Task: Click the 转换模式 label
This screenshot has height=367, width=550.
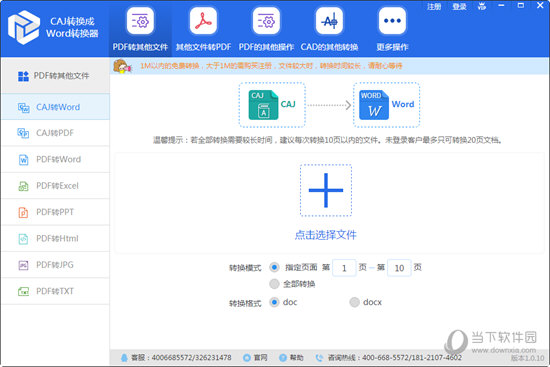Action: point(245,268)
